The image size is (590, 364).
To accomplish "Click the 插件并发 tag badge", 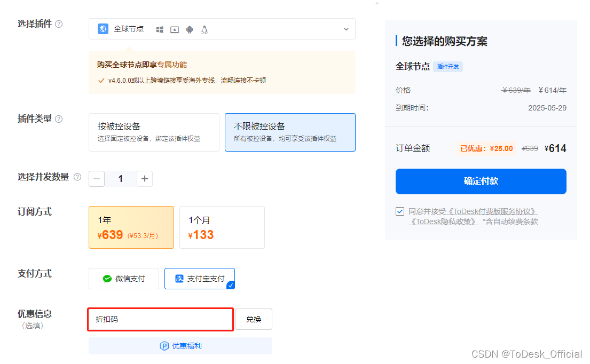I will click(448, 67).
